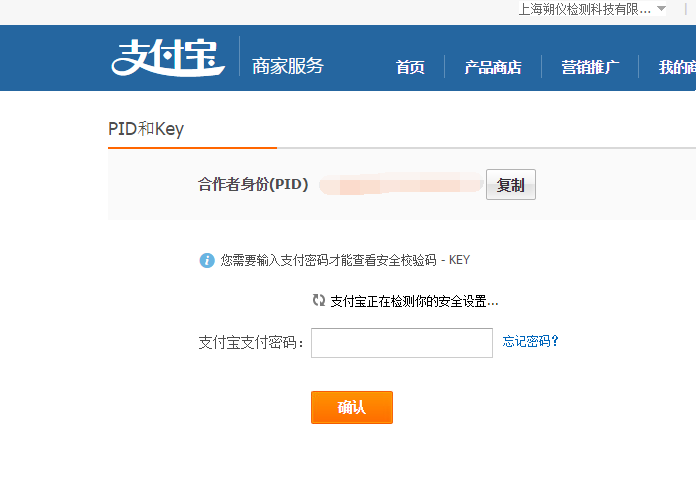The height and width of the screenshot is (481, 696).
Task: Open the 营销推广 nav tab
Action: click(x=590, y=67)
